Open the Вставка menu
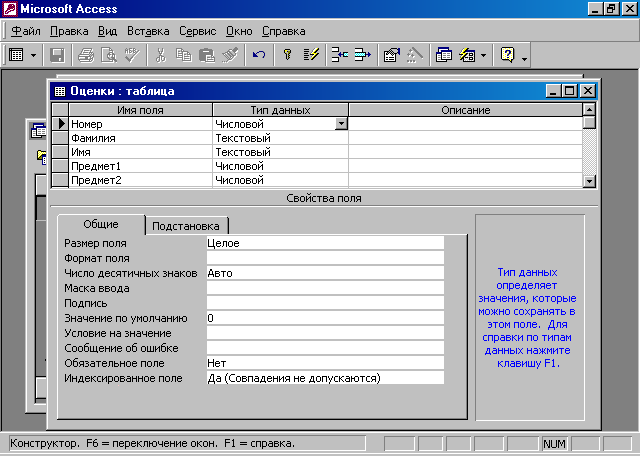The image size is (640, 456). pos(148,31)
